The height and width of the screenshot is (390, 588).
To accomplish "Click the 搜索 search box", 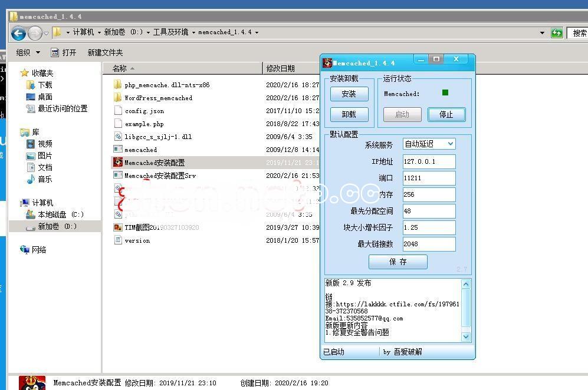I will (x=578, y=33).
